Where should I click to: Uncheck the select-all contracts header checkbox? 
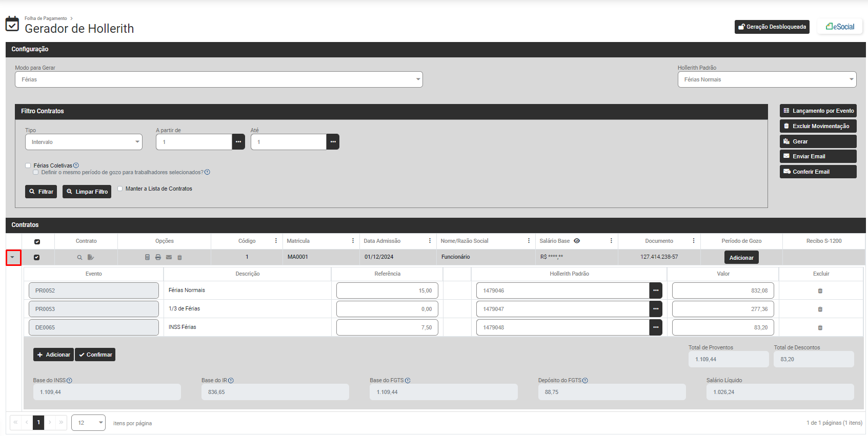click(x=37, y=241)
